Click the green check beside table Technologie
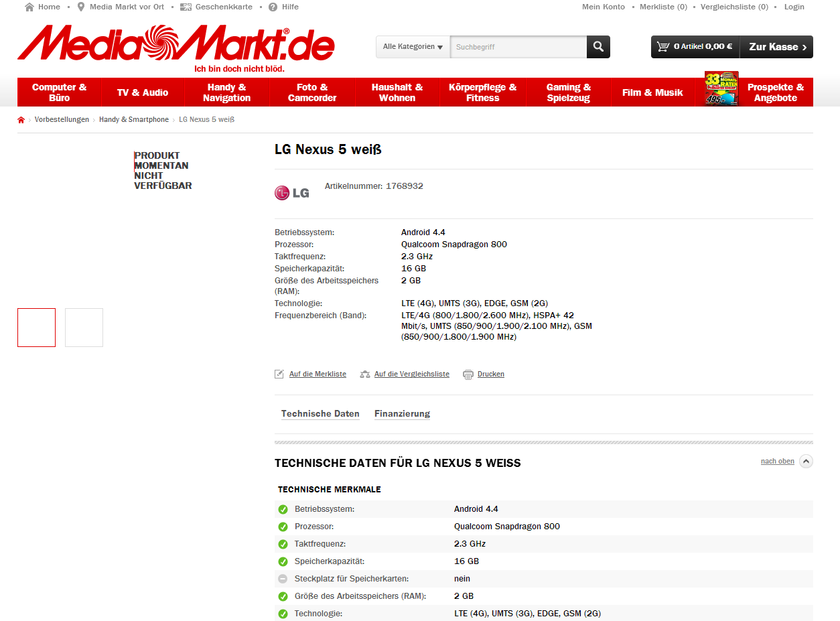 283,614
